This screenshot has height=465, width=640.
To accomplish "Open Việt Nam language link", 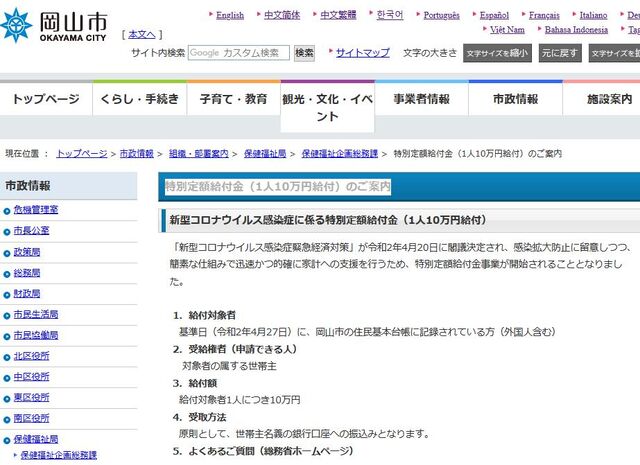I will [x=507, y=30].
